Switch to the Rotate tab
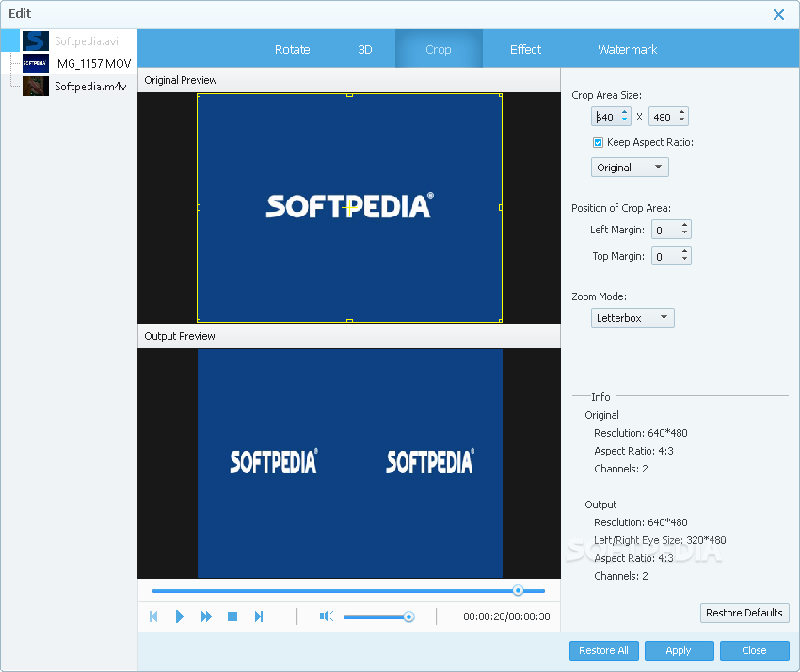Screen dimensions: 800x672 pos(293,50)
